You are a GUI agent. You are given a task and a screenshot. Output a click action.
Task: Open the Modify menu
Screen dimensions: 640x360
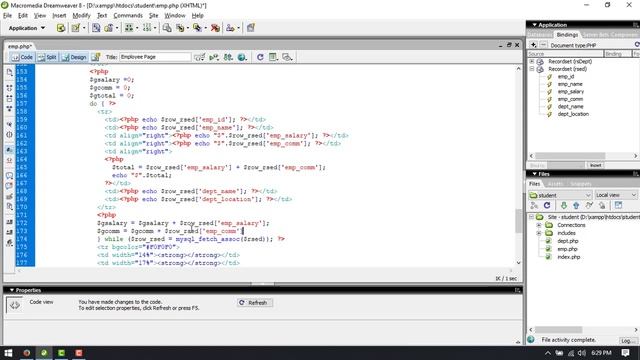click(x=81, y=16)
